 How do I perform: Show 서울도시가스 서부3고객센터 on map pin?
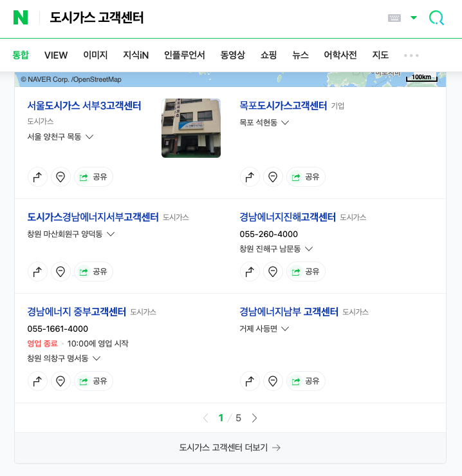click(60, 176)
